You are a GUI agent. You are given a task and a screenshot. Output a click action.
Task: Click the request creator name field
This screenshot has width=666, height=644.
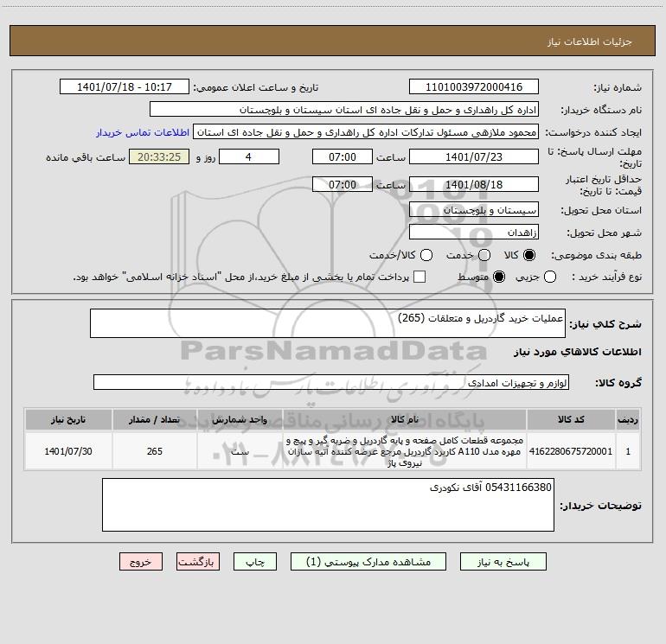366,131
